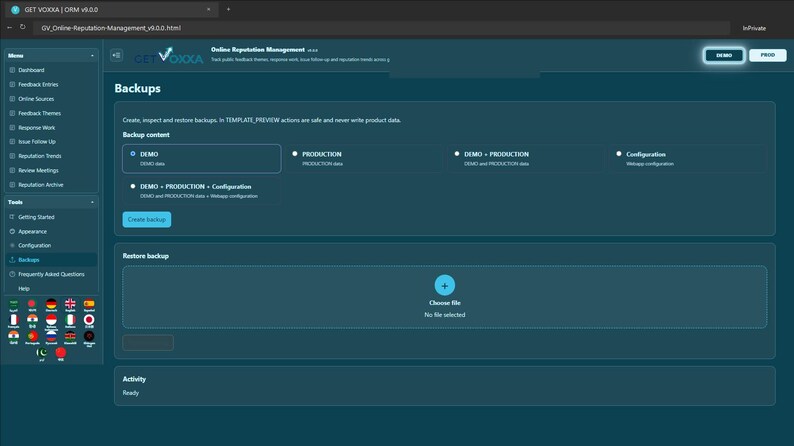Switch language with the English UK flag
The image size is (794, 446).
click(x=70, y=304)
